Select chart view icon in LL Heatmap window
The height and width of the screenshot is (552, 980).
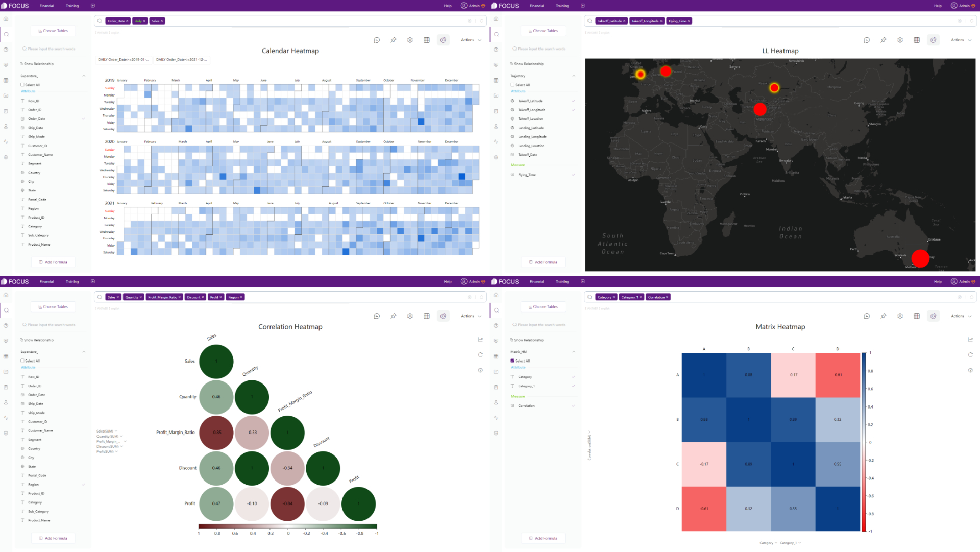click(933, 40)
